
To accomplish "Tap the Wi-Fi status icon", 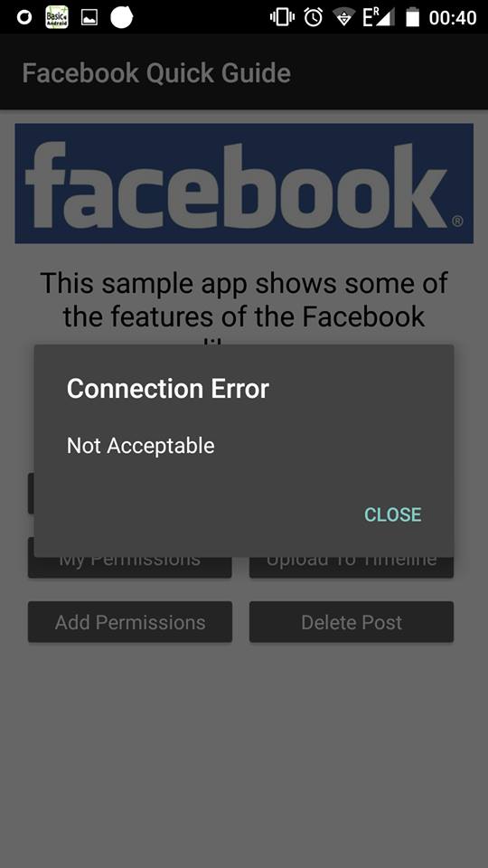I will [x=344, y=18].
